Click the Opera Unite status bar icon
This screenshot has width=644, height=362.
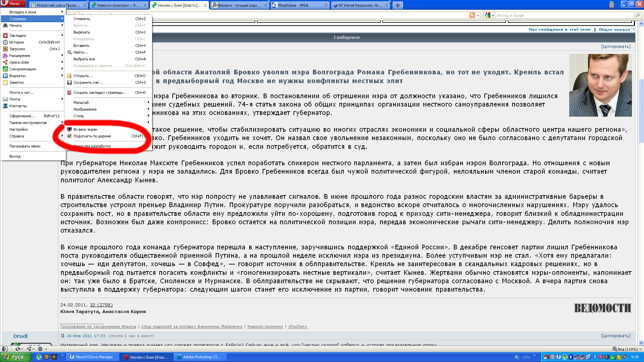[30, 349]
